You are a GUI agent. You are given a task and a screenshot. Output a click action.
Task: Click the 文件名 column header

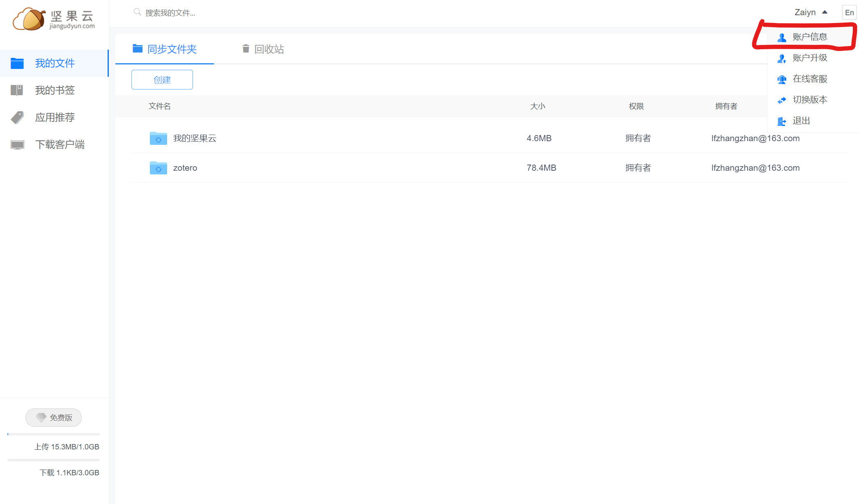[x=160, y=106]
